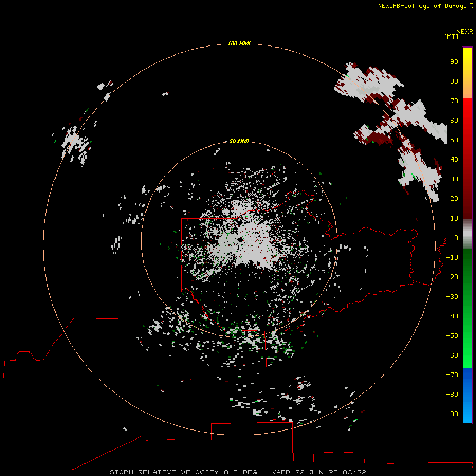Click the -70 value on the velocity scale
Image resolution: width=476 pixels, height=476 pixels.
pos(452,375)
